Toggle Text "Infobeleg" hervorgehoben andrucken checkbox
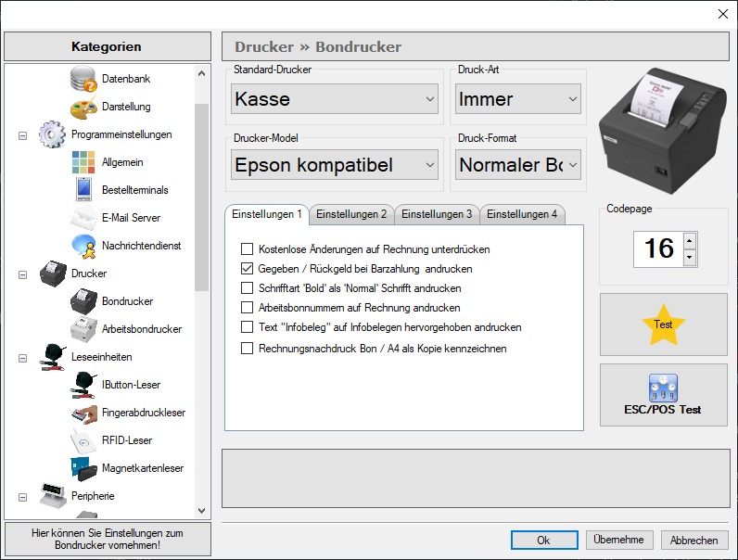 click(x=247, y=327)
